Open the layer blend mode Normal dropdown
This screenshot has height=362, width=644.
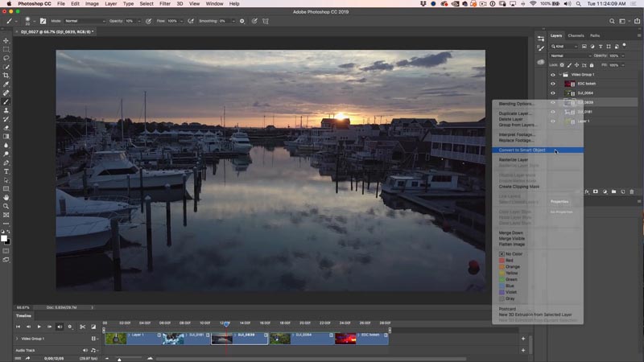tap(571, 56)
